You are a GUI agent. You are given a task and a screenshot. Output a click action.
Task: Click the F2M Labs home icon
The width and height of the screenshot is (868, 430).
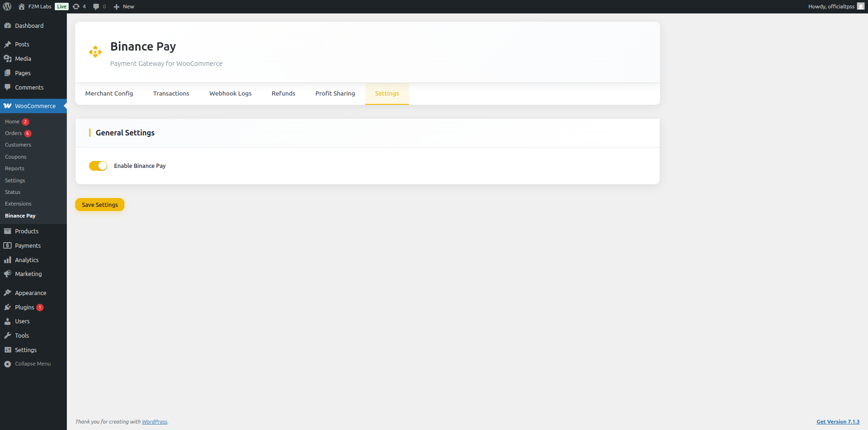pos(21,6)
